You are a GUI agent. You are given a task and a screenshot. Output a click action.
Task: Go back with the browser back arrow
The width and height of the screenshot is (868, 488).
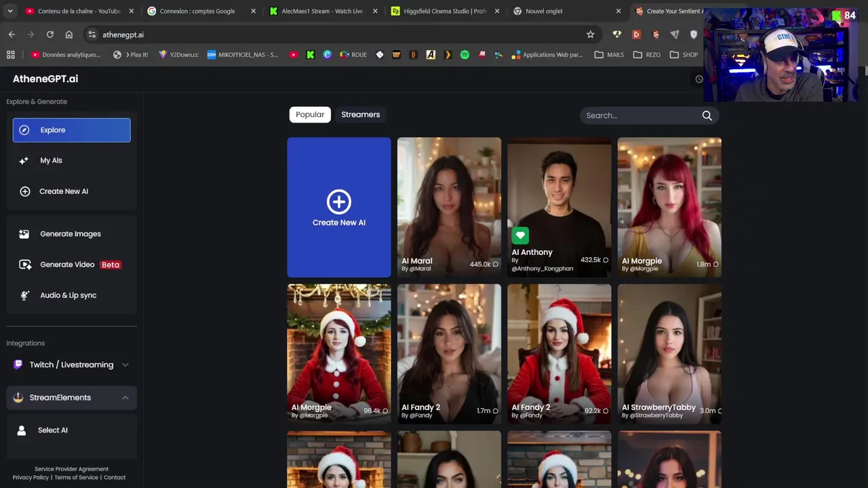point(12,35)
